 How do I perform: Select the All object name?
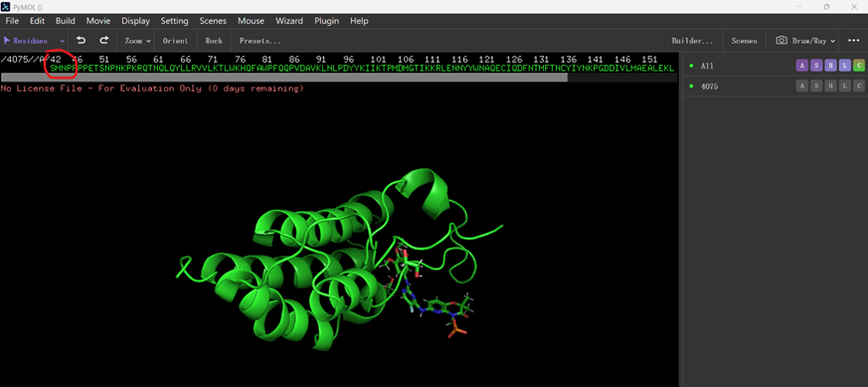pos(707,66)
